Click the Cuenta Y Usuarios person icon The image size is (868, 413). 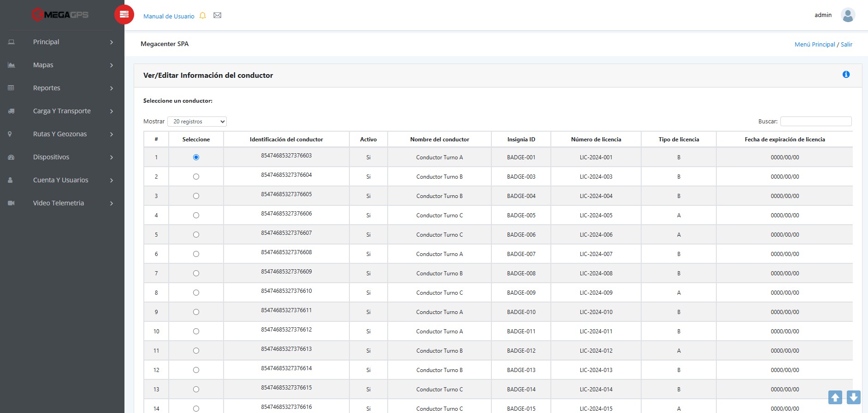[10, 180]
